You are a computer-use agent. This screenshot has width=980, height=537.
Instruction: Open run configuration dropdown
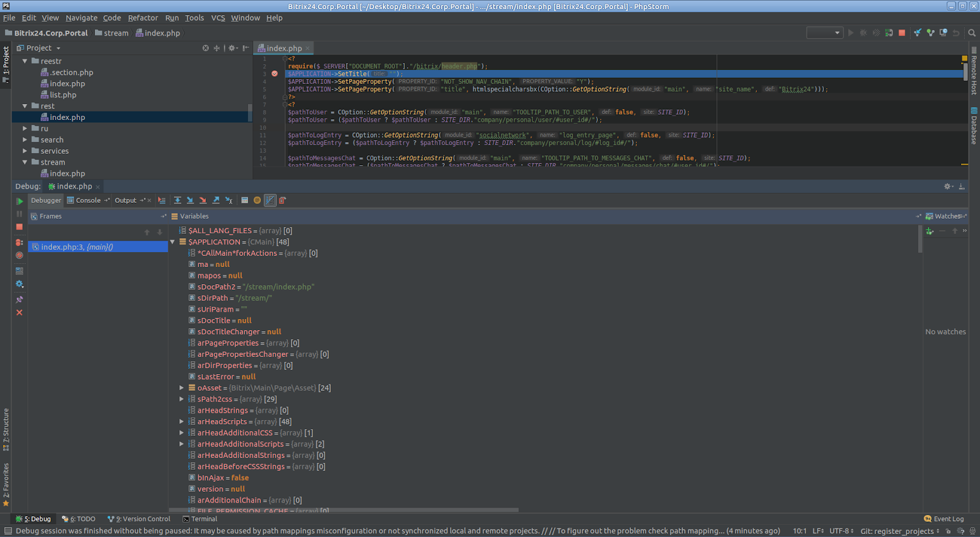pos(824,33)
